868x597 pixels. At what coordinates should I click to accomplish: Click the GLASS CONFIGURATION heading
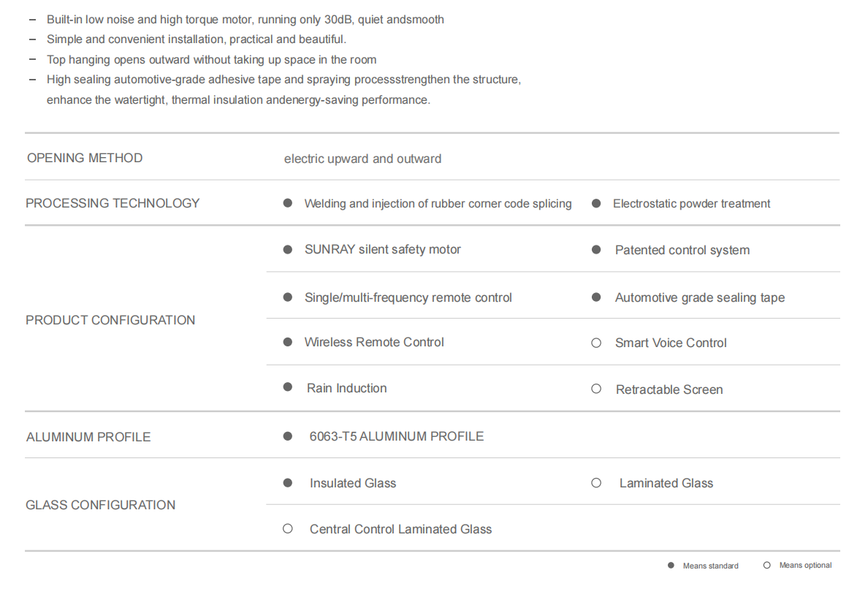[100, 505]
